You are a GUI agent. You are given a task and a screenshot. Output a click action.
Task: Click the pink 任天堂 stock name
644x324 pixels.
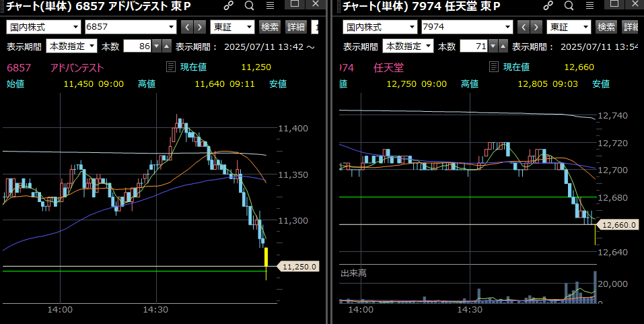(389, 67)
